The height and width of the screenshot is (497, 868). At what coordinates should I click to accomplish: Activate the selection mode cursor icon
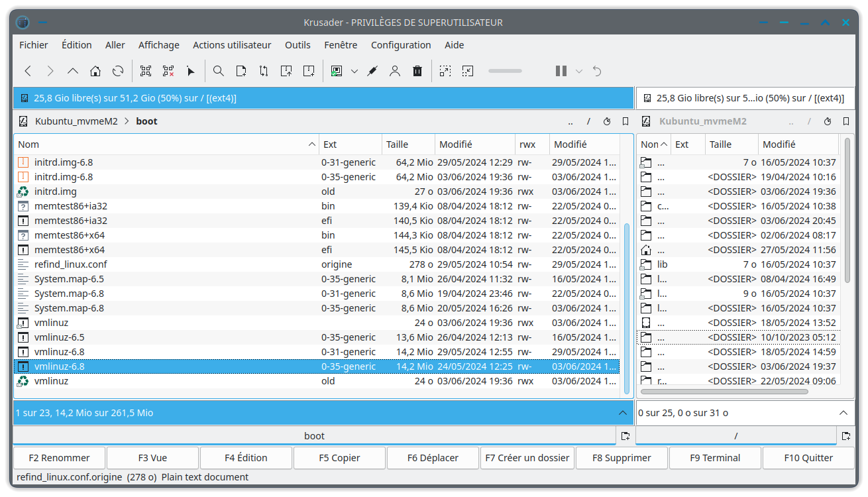[x=191, y=71]
